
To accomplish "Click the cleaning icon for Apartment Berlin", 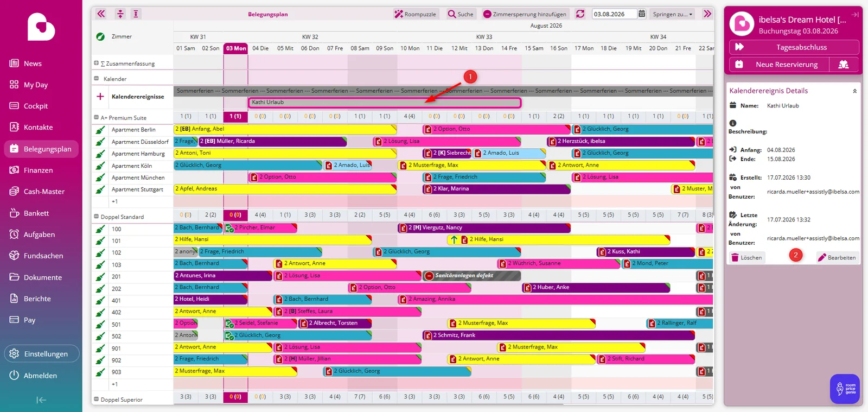I will (100, 130).
